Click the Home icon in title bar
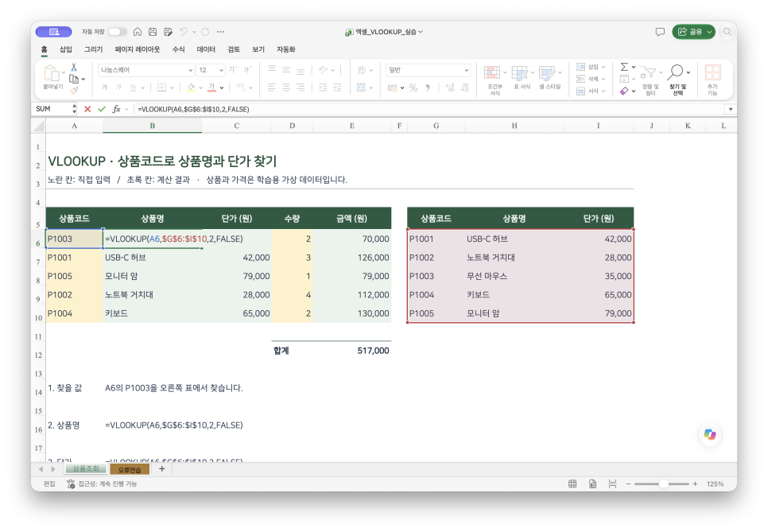The image size is (768, 532). (x=138, y=32)
